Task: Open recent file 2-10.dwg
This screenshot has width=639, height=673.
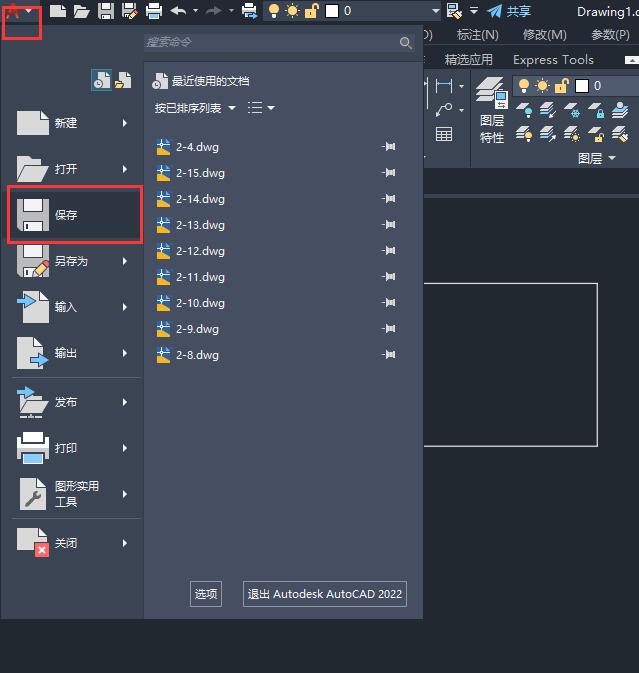Action: 190,303
